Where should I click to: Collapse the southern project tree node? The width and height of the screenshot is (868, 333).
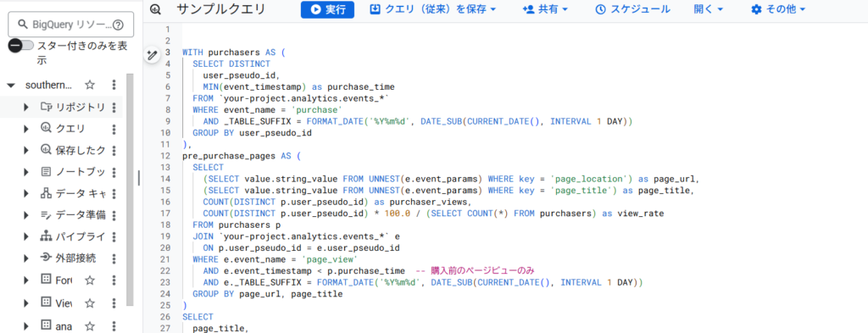10,86
